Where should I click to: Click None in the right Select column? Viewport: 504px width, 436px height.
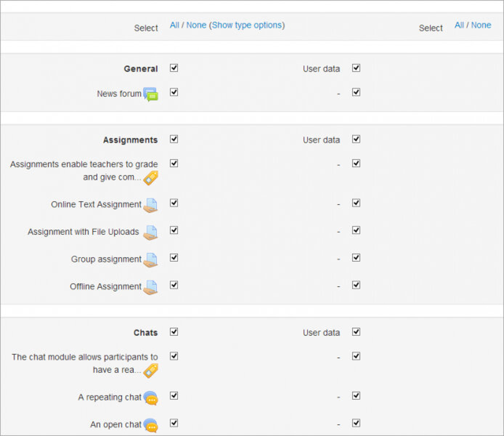click(481, 25)
